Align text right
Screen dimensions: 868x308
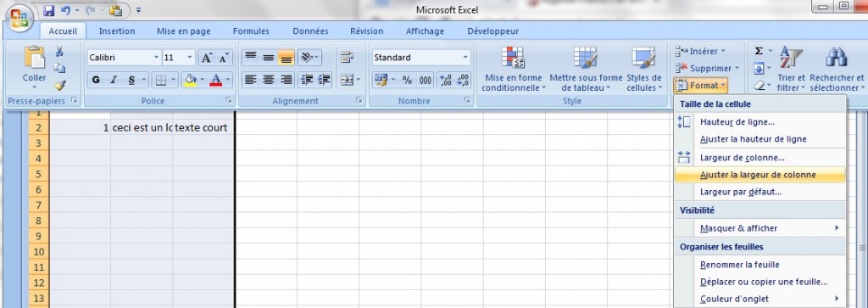pos(287,80)
